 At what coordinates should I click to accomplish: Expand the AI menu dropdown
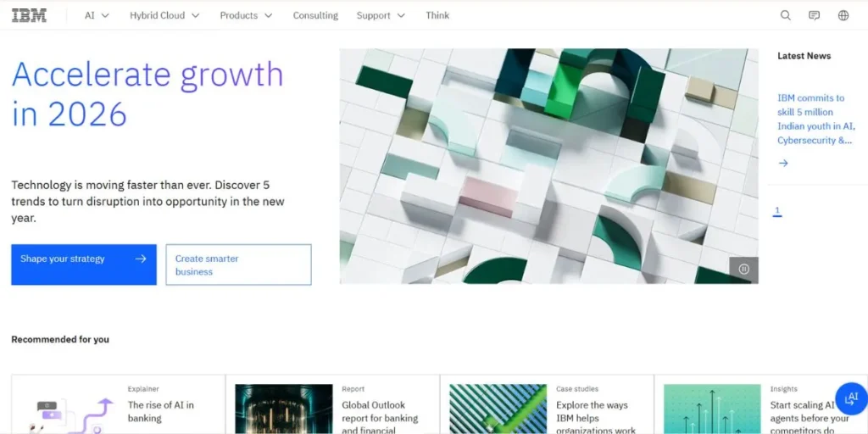coord(97,15)
